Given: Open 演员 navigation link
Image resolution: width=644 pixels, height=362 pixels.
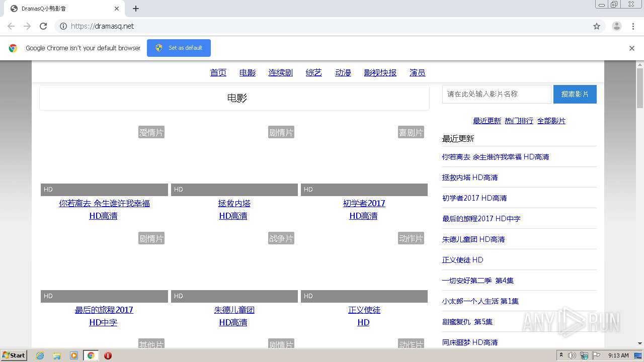Looking at the screenshot, I should 418,73.
